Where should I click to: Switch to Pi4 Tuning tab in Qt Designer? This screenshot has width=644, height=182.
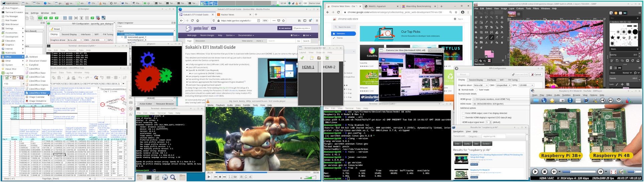tap(107, 34)
